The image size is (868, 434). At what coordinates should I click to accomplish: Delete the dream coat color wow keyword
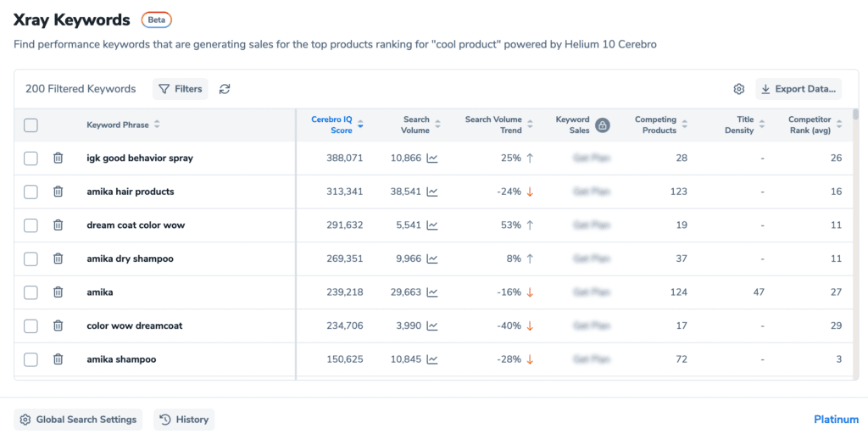[58, 225]
